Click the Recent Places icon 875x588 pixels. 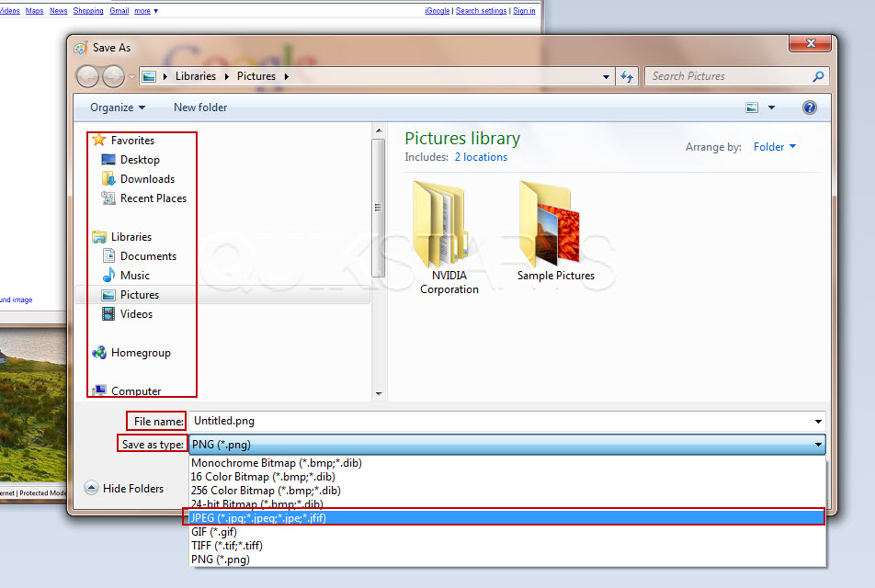pyautogui.click(x=108, y=198)
